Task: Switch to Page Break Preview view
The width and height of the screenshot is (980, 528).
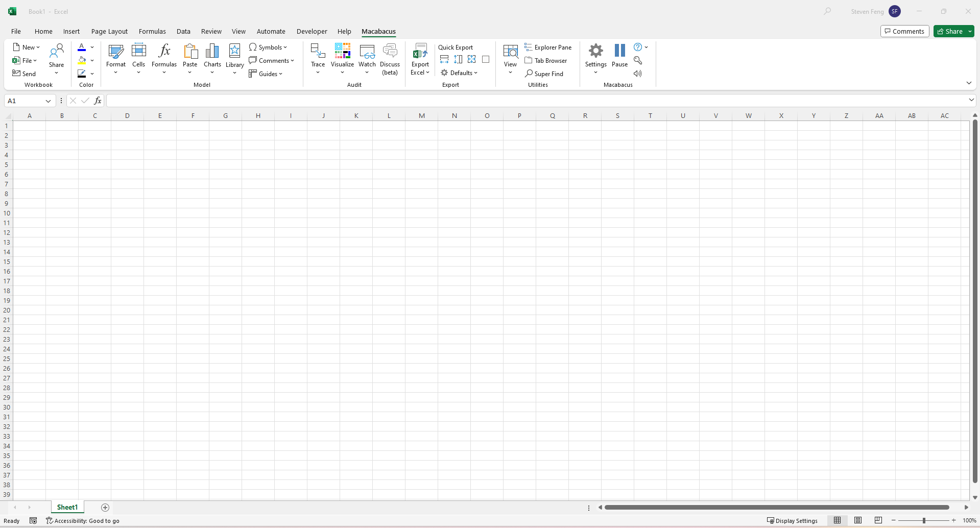Action: pyautogui.click(x=878, y=520)
